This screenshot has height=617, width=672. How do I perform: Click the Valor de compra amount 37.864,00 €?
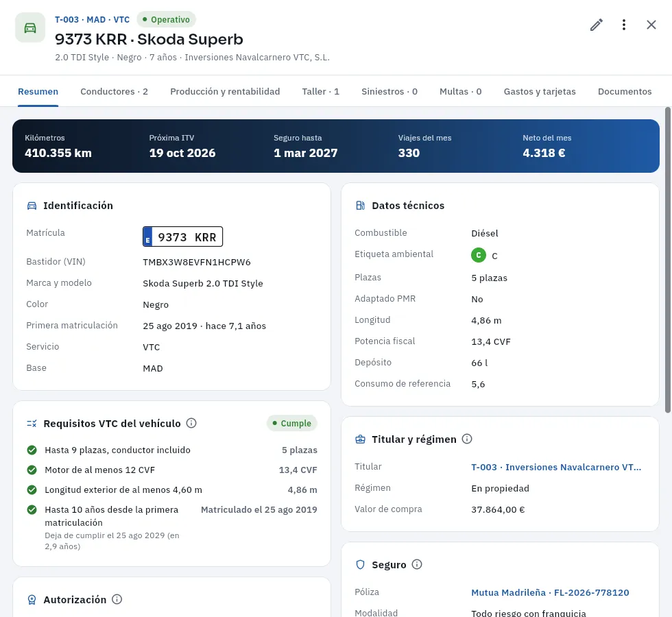click(x=498, y=509)
